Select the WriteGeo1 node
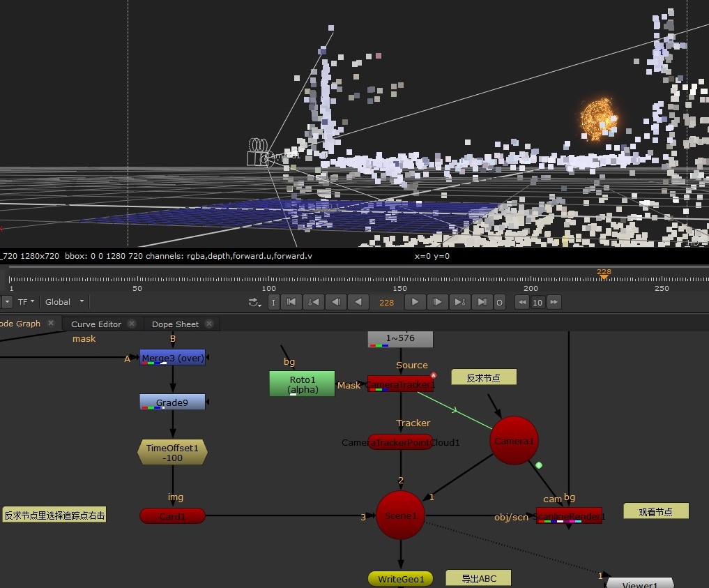Screen dimensions: 709x588 [x=400, y=579]
